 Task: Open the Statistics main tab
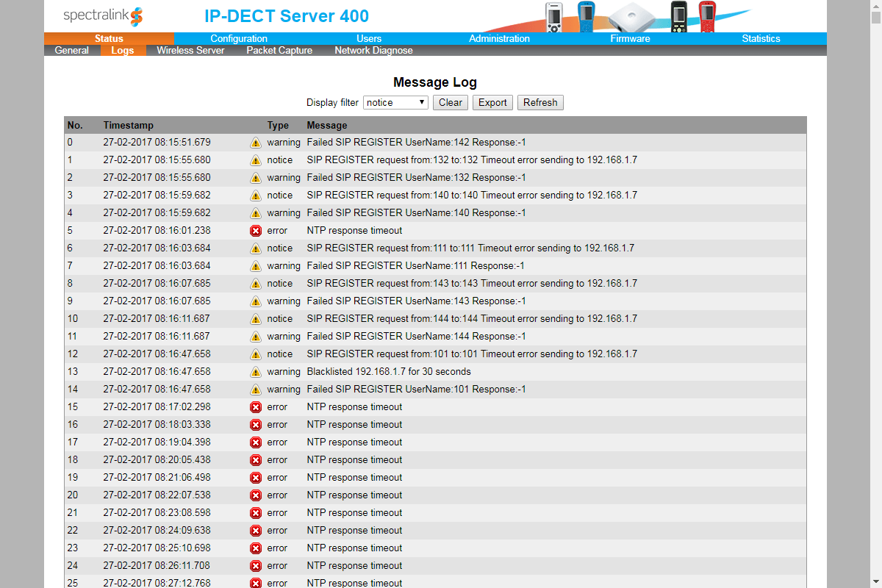click(x=761, y=39)
